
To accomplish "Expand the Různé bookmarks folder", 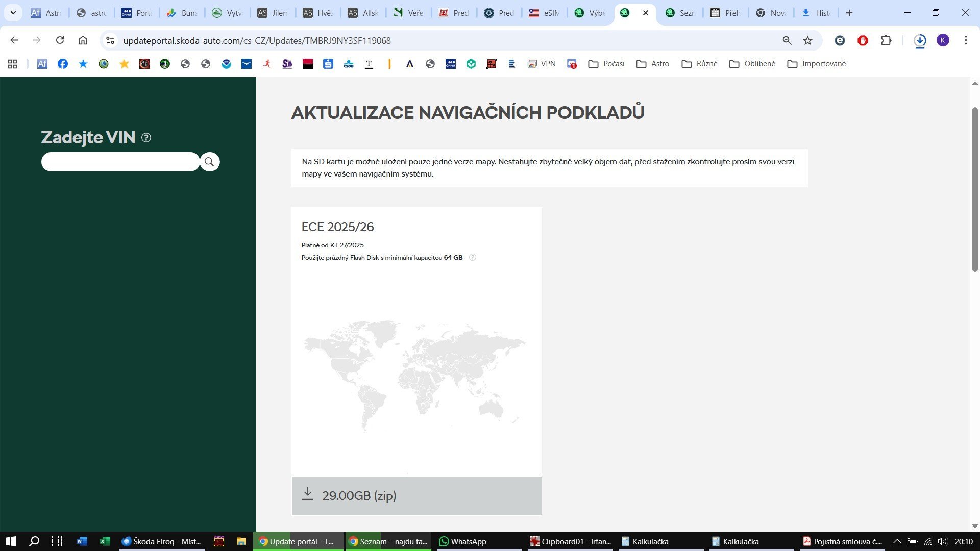I will 700,64.
